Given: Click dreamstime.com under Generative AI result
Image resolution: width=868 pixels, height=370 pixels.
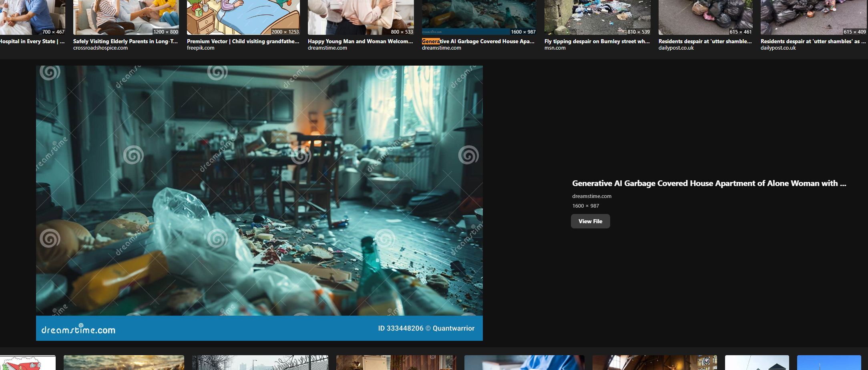Looking at the screenshot, I should pos(442,48).
